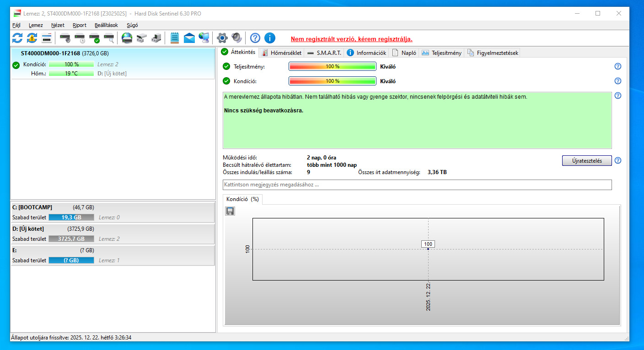Image resolution: width=644 pixels, height=350 pixels.
Task: Click help icon beside green status text
Action: pos(618,95)
